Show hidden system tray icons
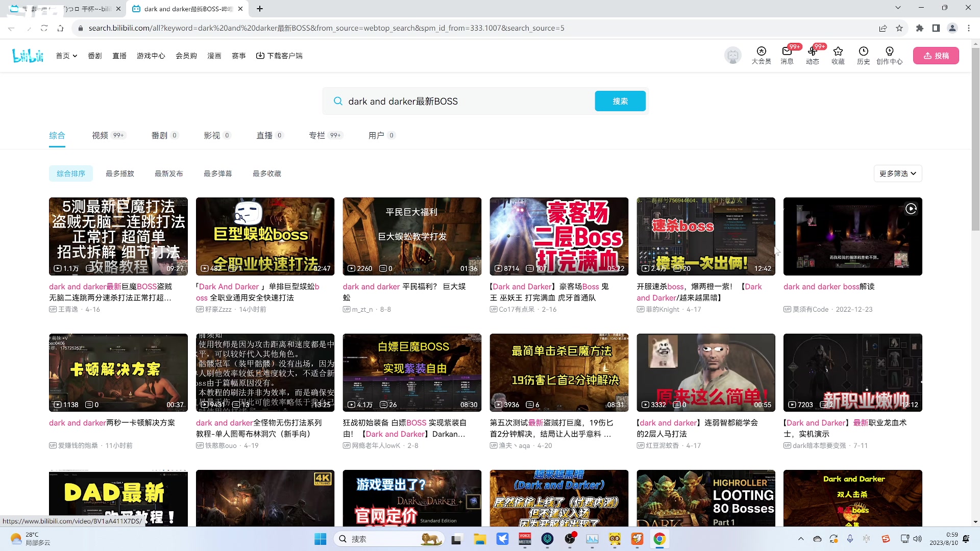This screenshot has height=551, width=980. pos(801,539)
